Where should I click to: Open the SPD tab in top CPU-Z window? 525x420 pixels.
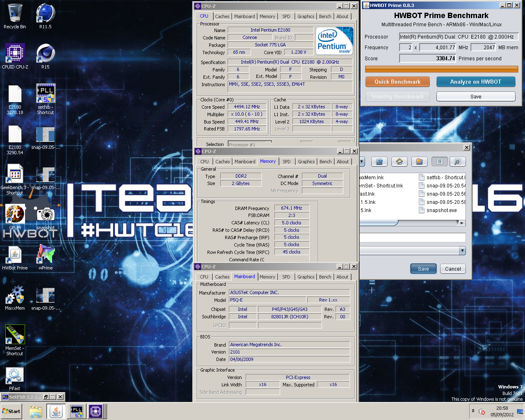286,16
